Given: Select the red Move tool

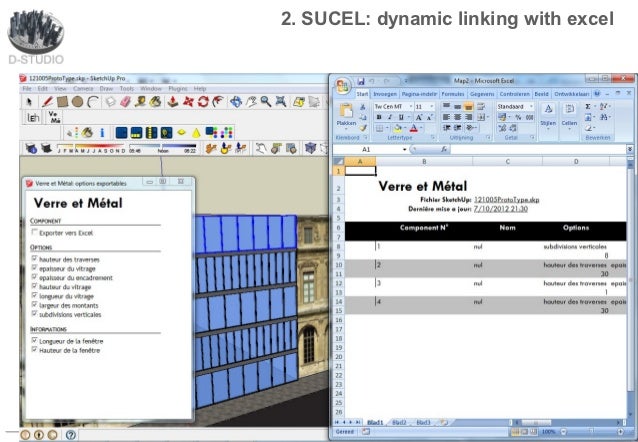Looking at the screenshot, I should pyautogui.click(x=188, y=102).
